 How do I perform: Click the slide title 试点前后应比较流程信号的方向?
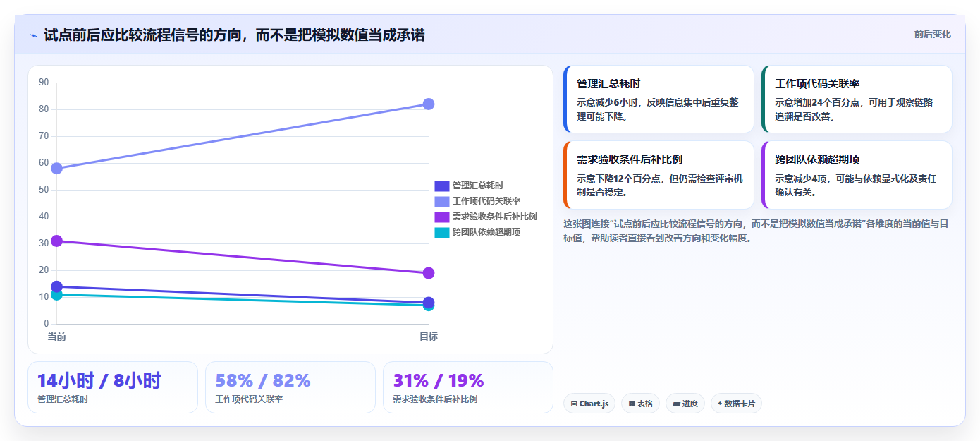(234, 35)
